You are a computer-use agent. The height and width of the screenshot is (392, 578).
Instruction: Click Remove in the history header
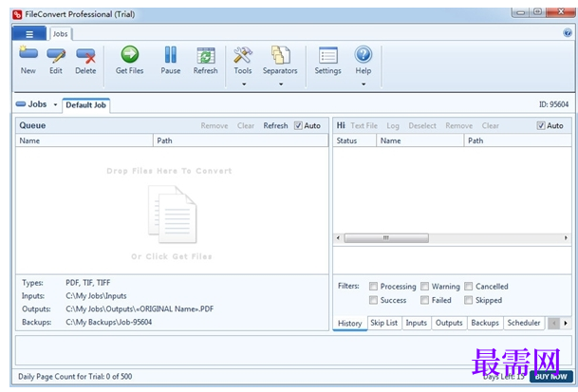(459, 125)
